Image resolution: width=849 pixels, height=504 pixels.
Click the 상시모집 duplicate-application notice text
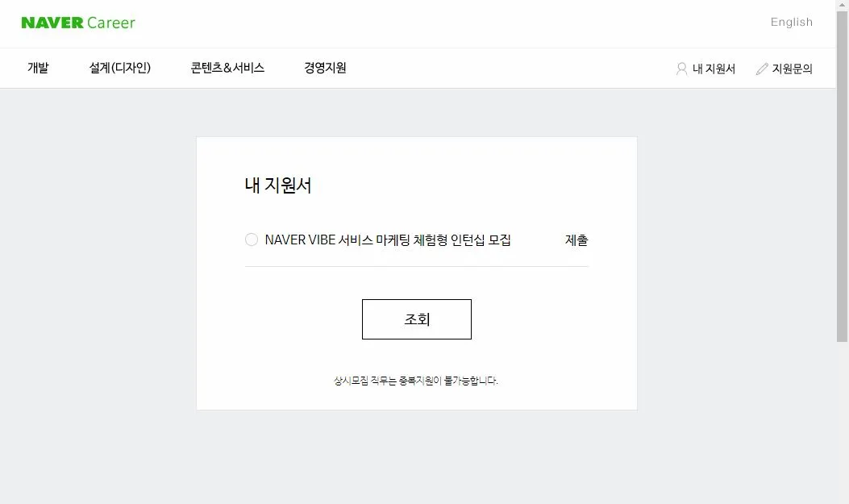(416, 381)
